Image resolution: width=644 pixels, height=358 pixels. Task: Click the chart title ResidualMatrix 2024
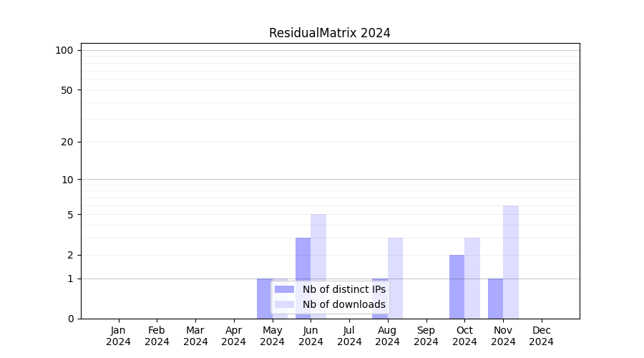click(329, 33)
